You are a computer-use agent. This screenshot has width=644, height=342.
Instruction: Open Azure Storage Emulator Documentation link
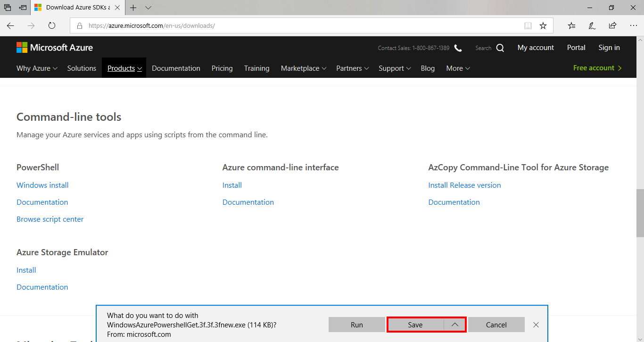coord(42,287)
